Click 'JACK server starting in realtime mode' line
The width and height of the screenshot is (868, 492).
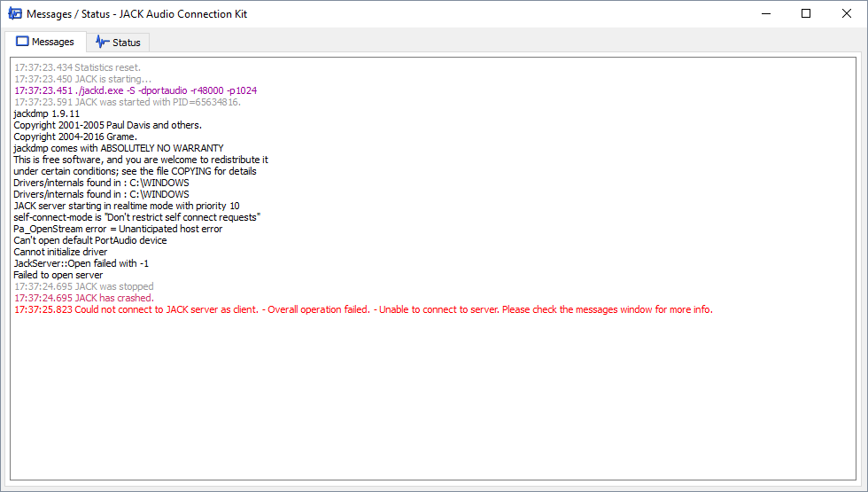click(126, 206)
